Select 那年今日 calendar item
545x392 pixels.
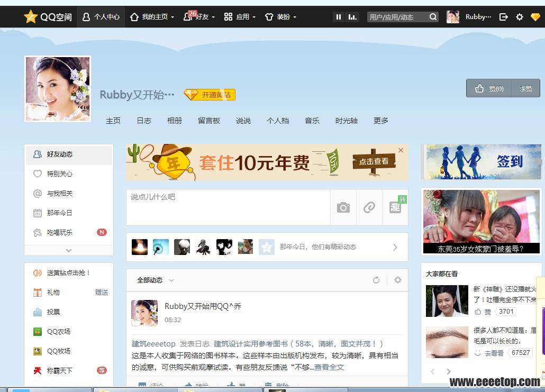[69, 213]
